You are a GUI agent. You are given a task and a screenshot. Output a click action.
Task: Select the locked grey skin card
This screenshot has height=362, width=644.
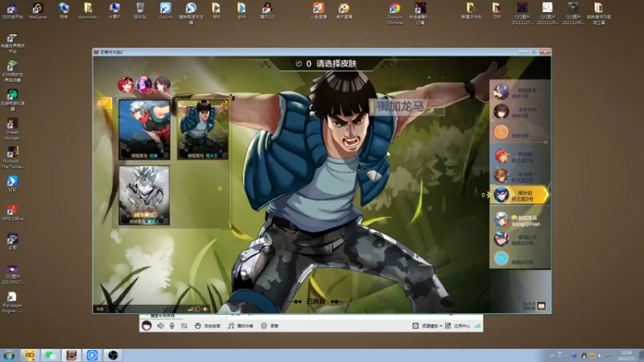(144, 195)
